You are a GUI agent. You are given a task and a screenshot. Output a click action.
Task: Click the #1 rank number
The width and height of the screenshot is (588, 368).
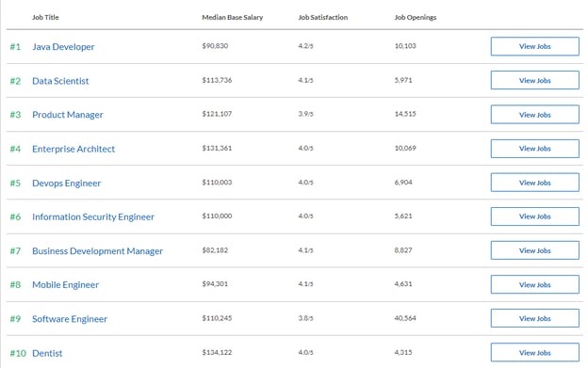point(15,47)
